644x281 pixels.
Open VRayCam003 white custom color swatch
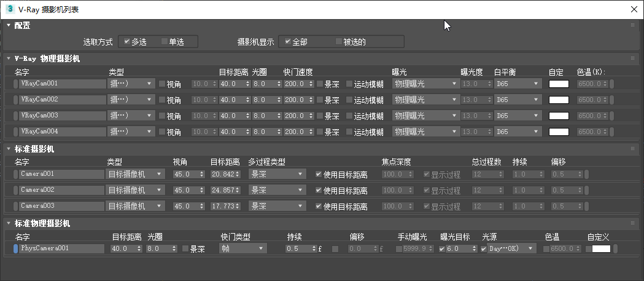click(559, 116)
